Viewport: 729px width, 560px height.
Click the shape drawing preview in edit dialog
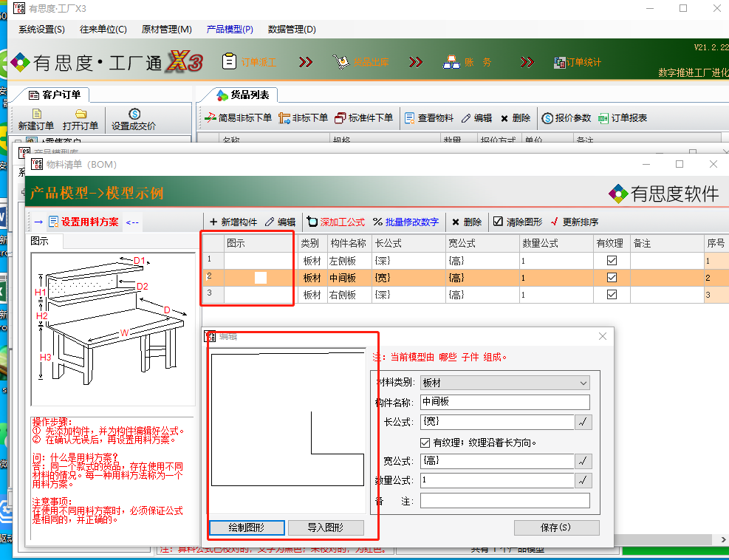pos(287,431)
